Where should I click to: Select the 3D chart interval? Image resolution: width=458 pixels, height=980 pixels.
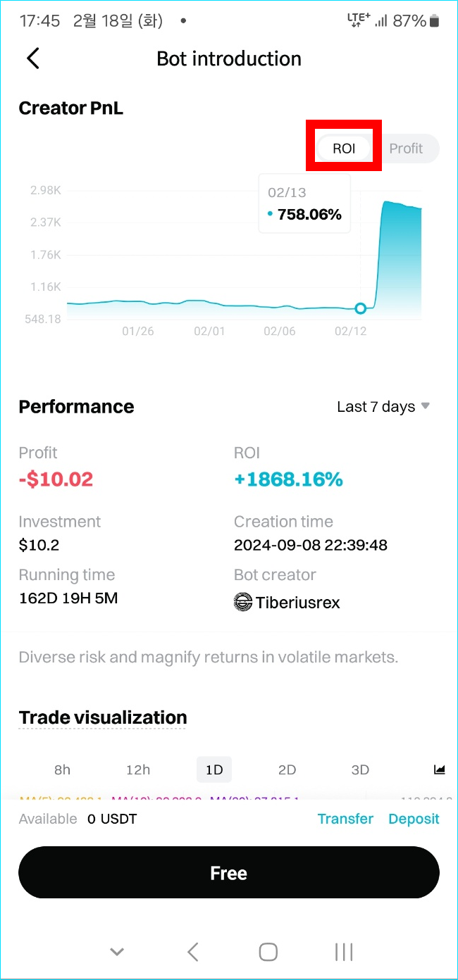click(360, 769)
